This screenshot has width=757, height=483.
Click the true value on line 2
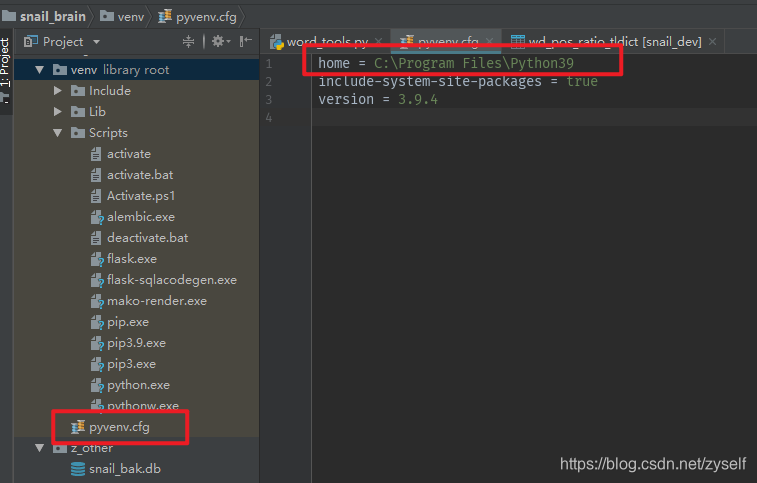click(582, 81)
